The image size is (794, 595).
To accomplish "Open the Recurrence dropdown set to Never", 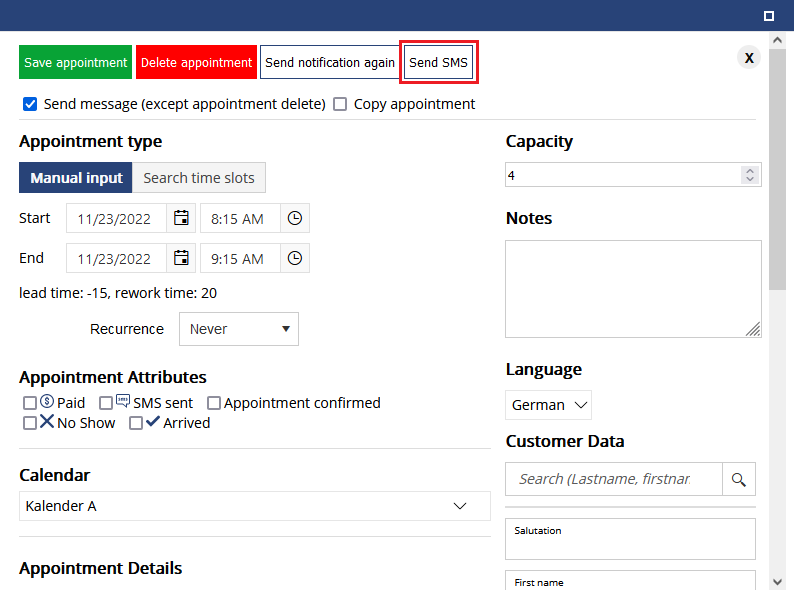I will [239, 329].
